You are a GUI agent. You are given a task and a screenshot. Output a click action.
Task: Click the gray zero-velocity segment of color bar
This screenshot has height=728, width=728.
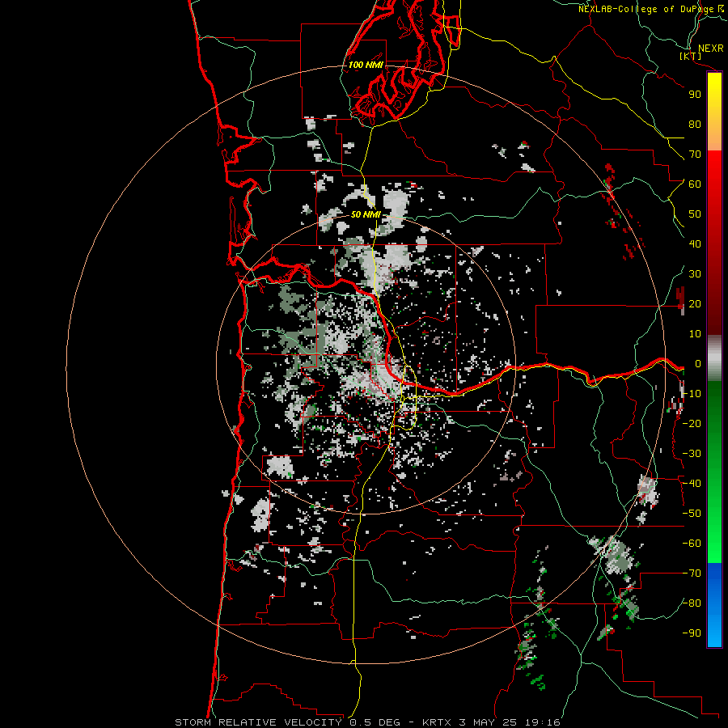coord(714,358)
